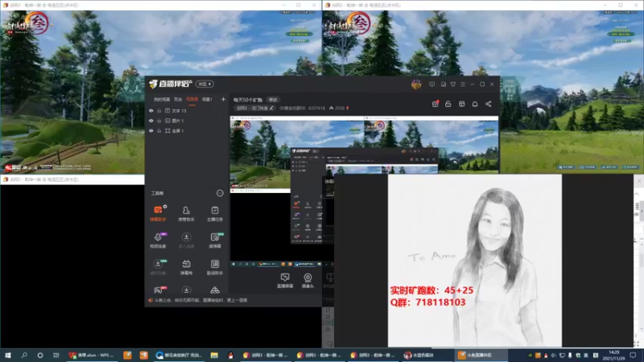Switch to 水蓝色 taskbar item
Screen dimensions: 644x362
click(427, 355)
